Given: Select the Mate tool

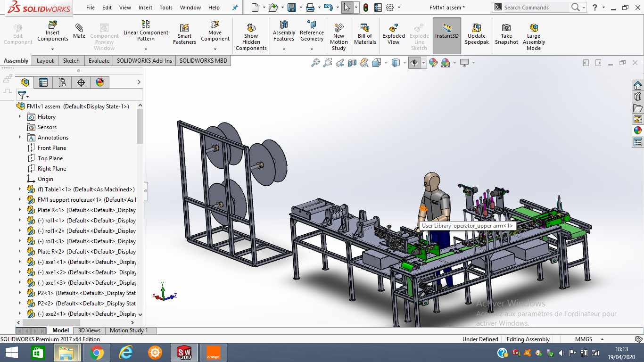Looking at the screenshot, I should coord(79,28).
